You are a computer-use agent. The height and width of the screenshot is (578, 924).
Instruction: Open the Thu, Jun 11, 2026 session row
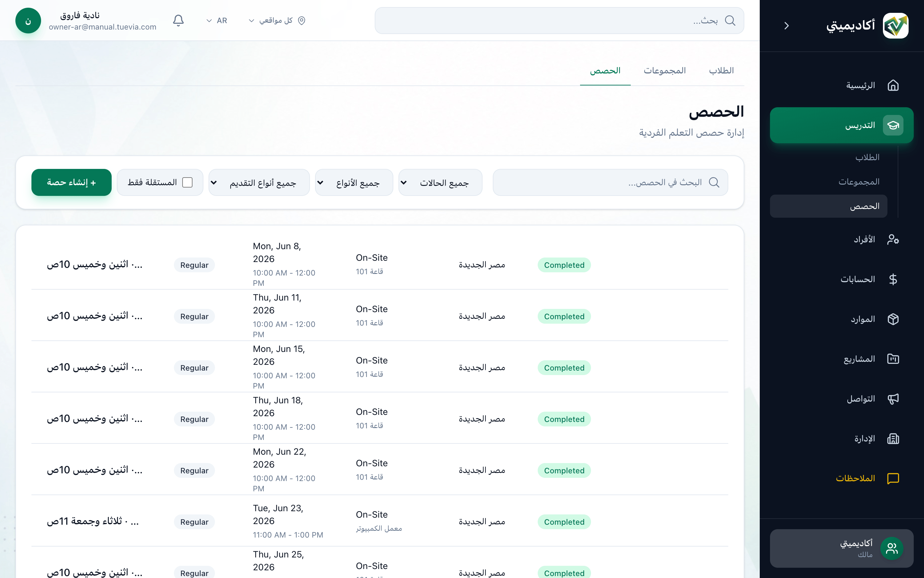[380, 316]
